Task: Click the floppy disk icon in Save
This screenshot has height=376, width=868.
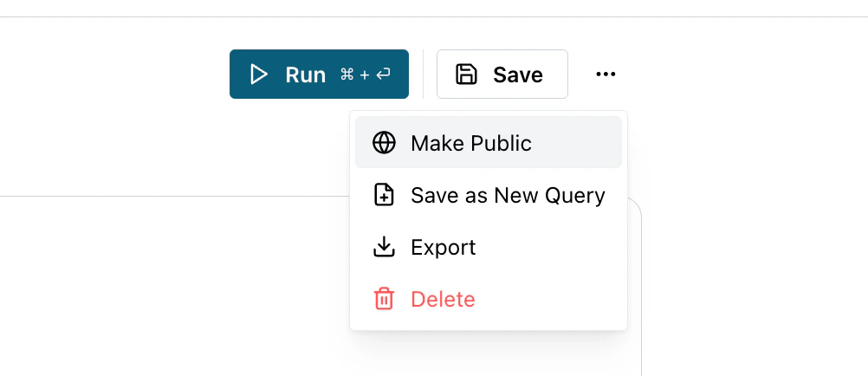Action: point(466,75)
